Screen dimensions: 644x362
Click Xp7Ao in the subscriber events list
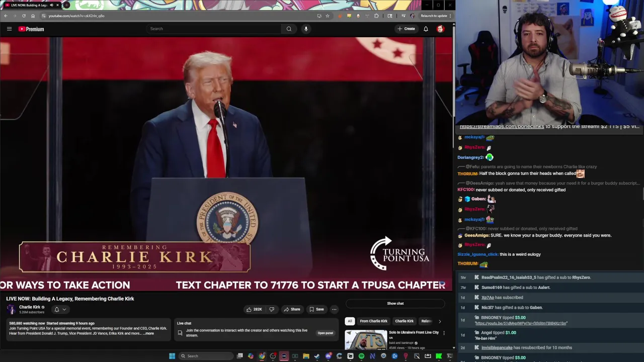pos(488,298)
